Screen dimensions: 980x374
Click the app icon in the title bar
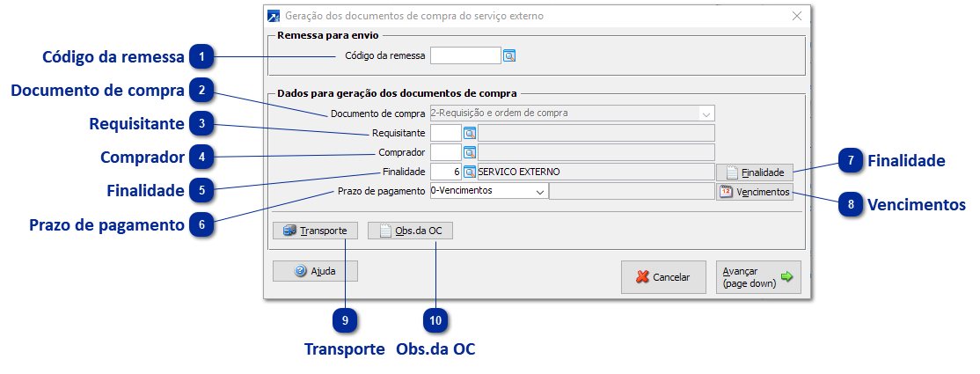[x=274, y=16]
